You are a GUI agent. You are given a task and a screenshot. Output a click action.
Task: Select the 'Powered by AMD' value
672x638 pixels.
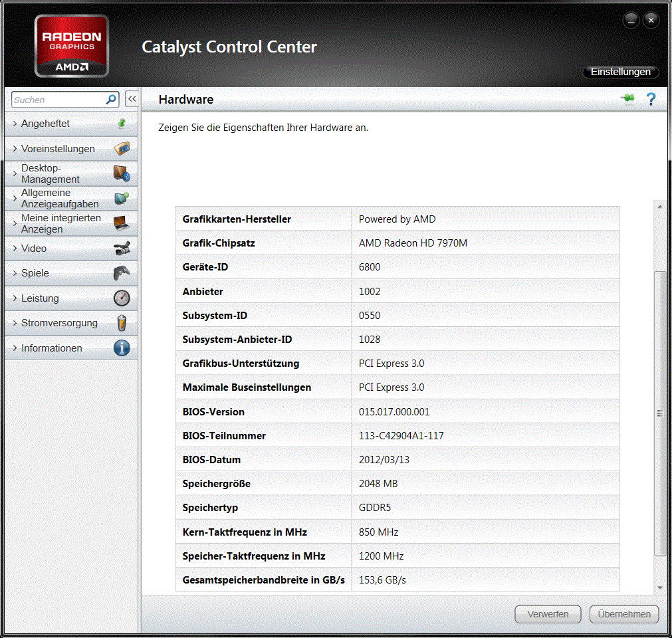[x=397, y=219]
